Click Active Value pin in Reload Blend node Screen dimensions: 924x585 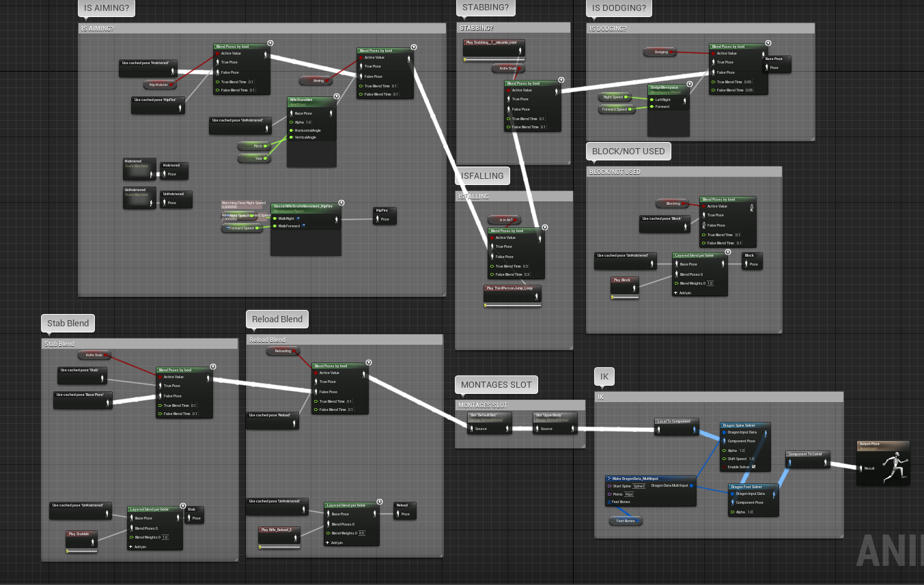click(315, 373)
